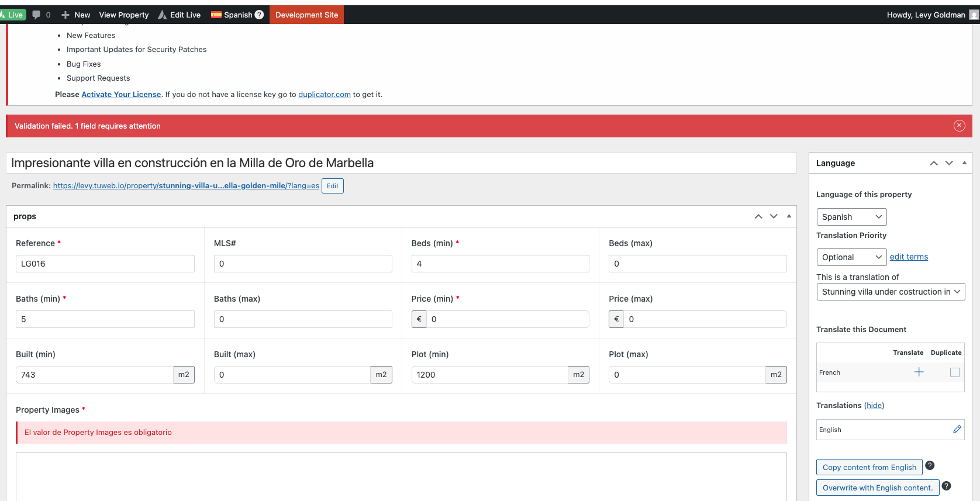
Task: Open the Live environment menu
Action: point(12,15)
